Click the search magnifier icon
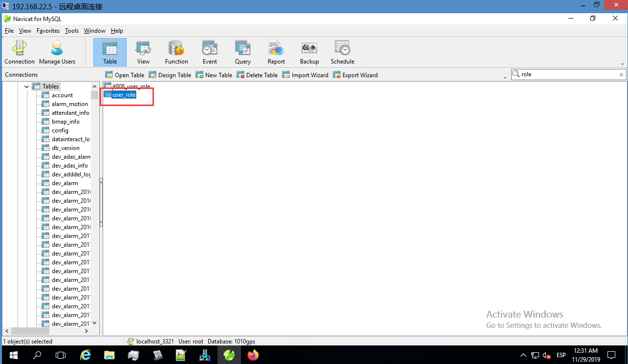628x364 pixels. pos(516,74)
